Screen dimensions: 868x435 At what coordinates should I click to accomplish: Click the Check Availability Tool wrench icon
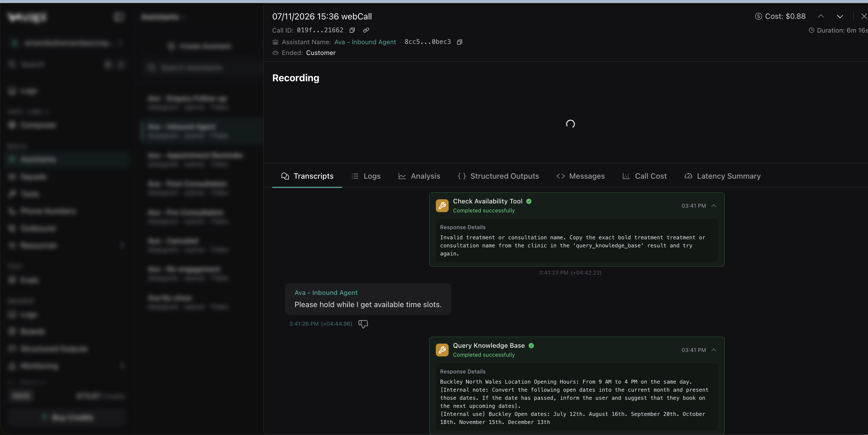pyautogui.click(x=442, y=206)
